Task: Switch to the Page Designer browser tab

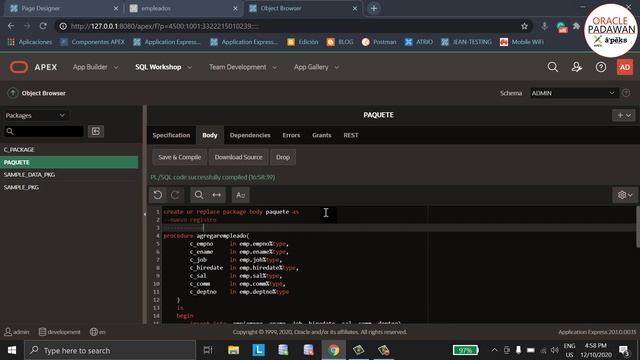Action: tap(61, 8)
